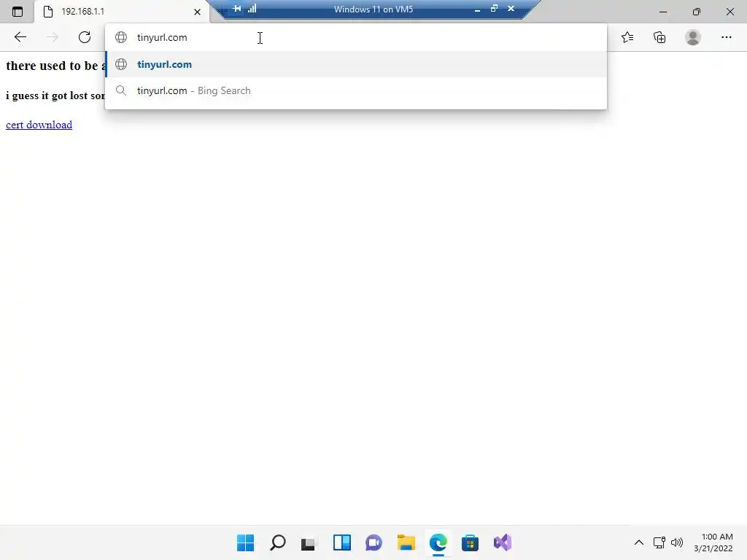The width and height of the screenshot is (747, 560).
Task: Open the user profile avatar
Action: pyautogui.click(x=693, y=37)
